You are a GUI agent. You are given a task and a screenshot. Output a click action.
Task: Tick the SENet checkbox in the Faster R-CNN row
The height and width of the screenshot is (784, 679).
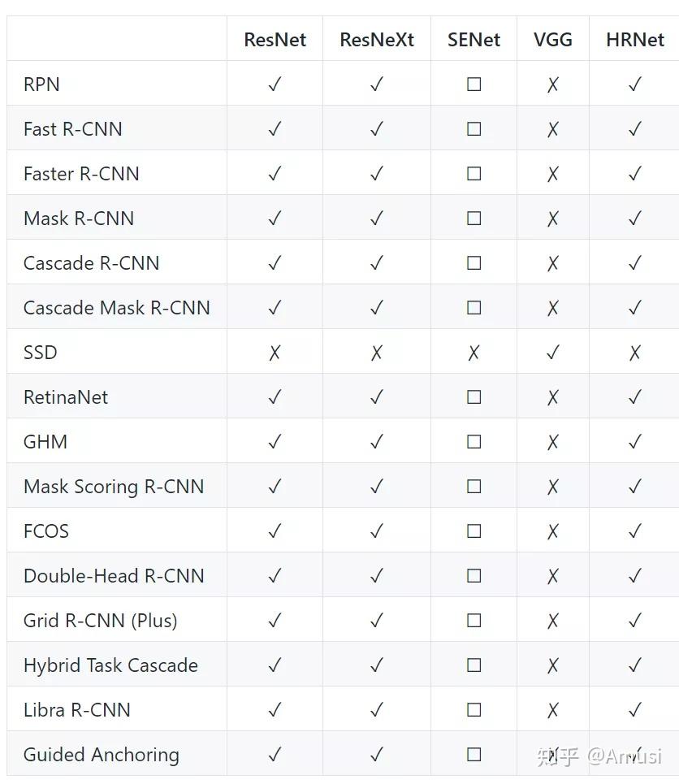(474, 174)
